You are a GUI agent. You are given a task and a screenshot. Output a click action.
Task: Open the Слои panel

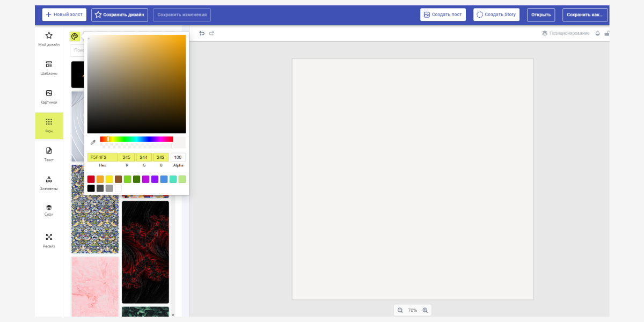(x=49, y=209)
